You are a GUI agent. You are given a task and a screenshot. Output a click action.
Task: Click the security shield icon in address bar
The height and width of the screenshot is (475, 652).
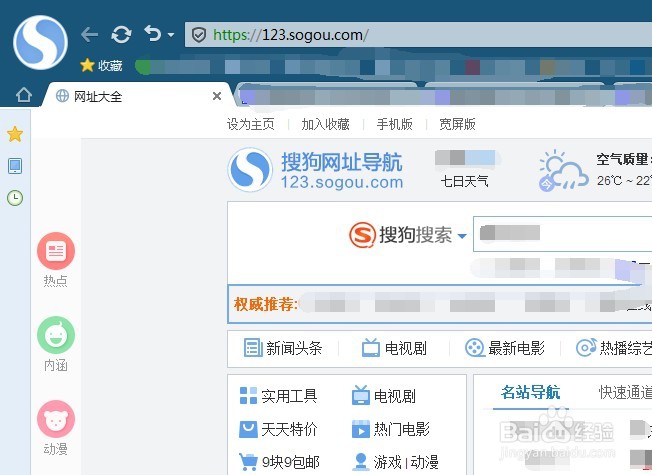pos(199,35)
